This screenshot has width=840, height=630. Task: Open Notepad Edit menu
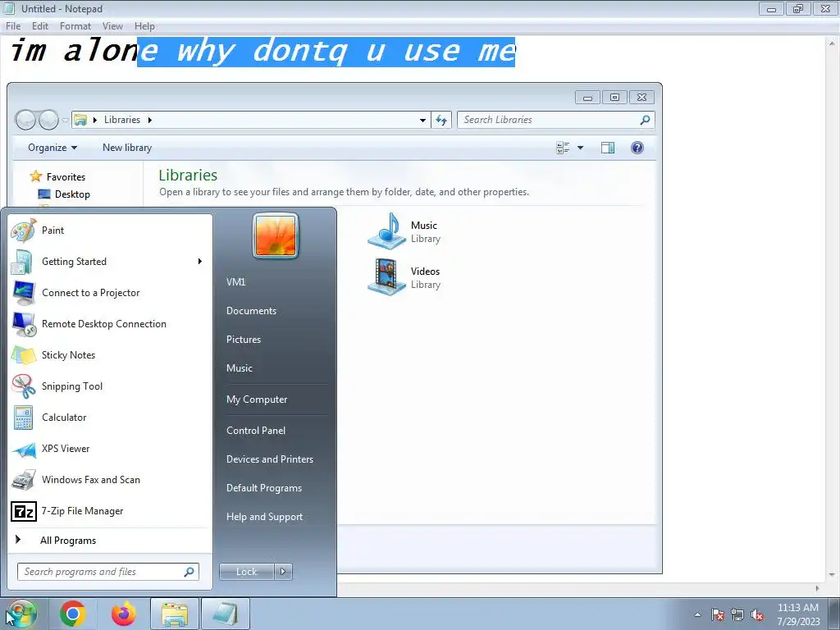40,26
